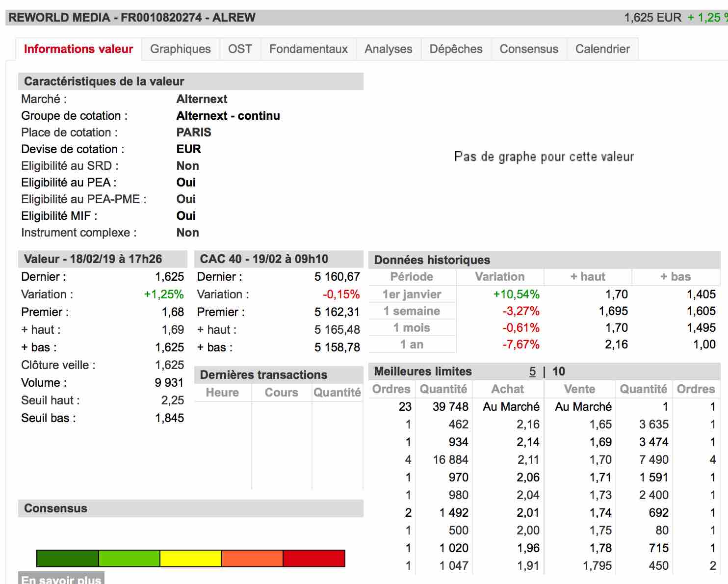View the Consensus tab

[529, 49]
